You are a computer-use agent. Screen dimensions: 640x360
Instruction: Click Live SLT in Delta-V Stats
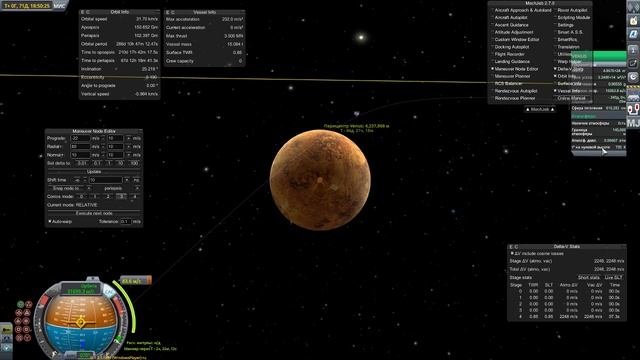point(613,278)
